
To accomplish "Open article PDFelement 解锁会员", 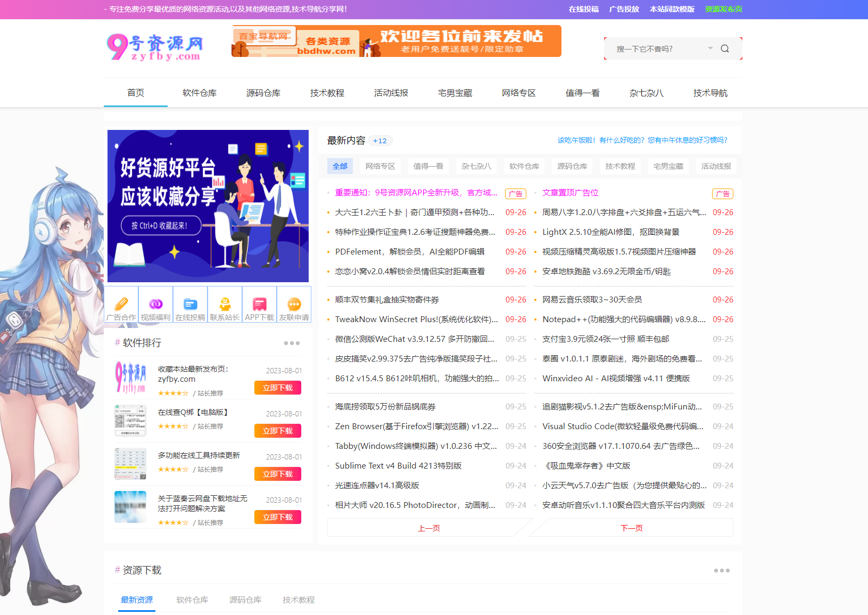I will point(410,252).
